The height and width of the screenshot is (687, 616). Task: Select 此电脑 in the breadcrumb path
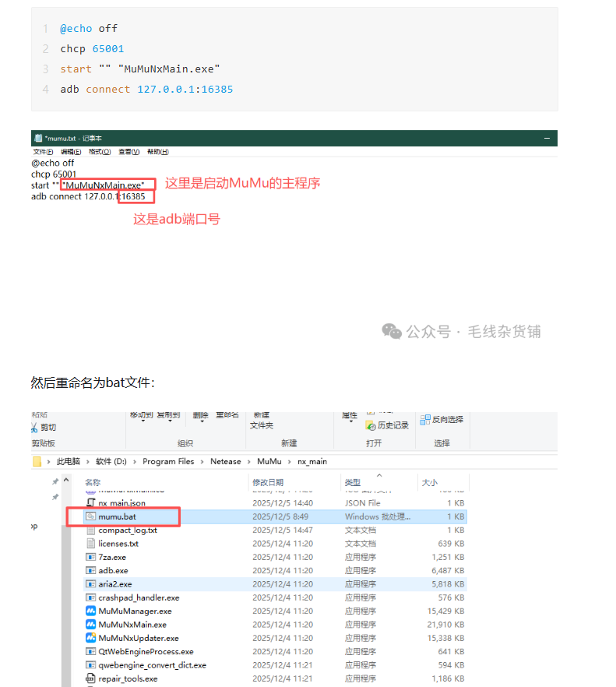tap(69, 461)
